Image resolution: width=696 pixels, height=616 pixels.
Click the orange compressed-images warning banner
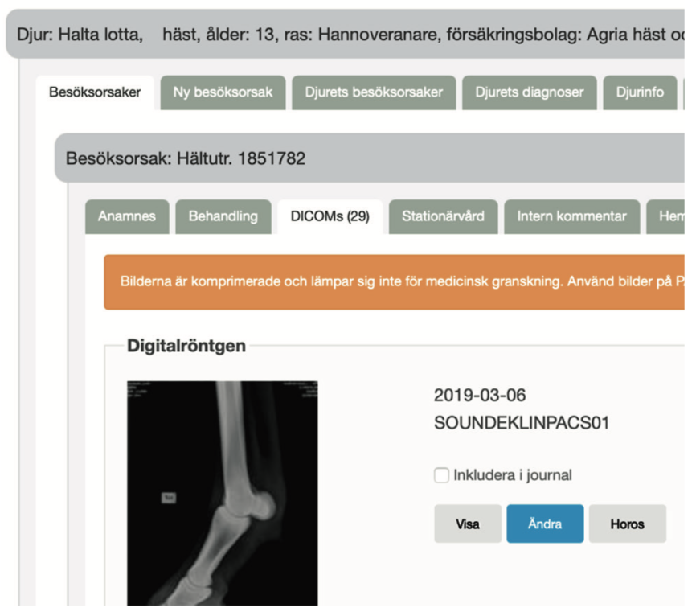coord(394,282)
